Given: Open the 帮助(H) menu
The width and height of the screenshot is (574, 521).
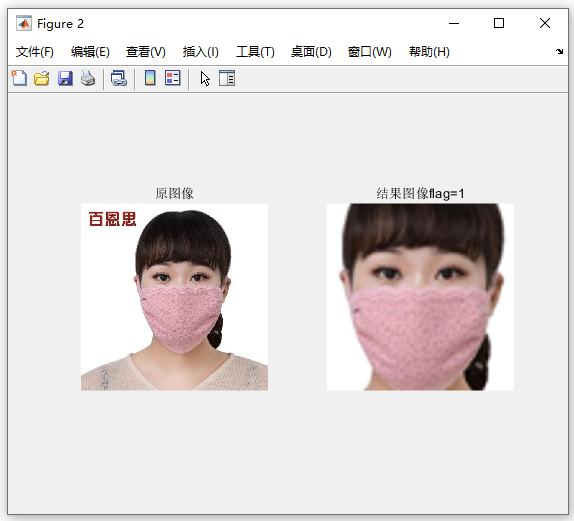Looking at the screenshot, I should 429,52.
